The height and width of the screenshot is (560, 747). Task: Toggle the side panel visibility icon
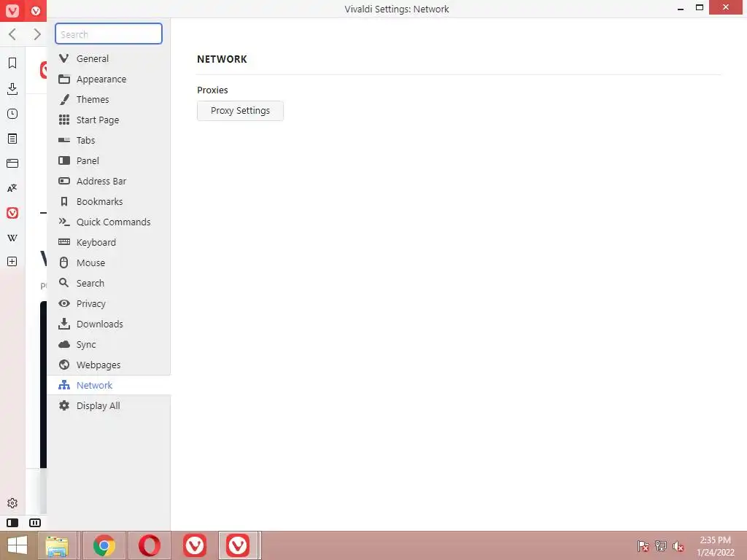point(12,523)
